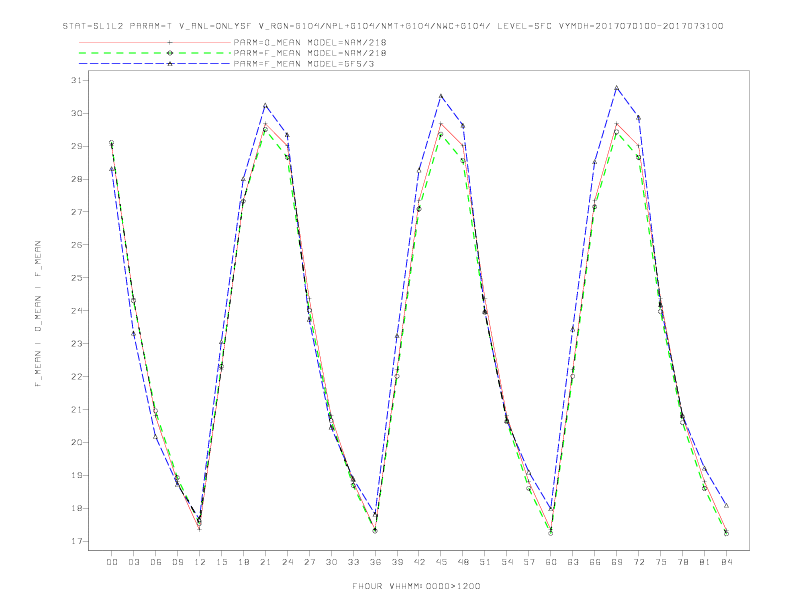Image resolution: width=792 pixels, height=612 pixels.
Task: Select legend entry PARM=O_MEAN MODEL=NAM/218
Action: (310, 42)
